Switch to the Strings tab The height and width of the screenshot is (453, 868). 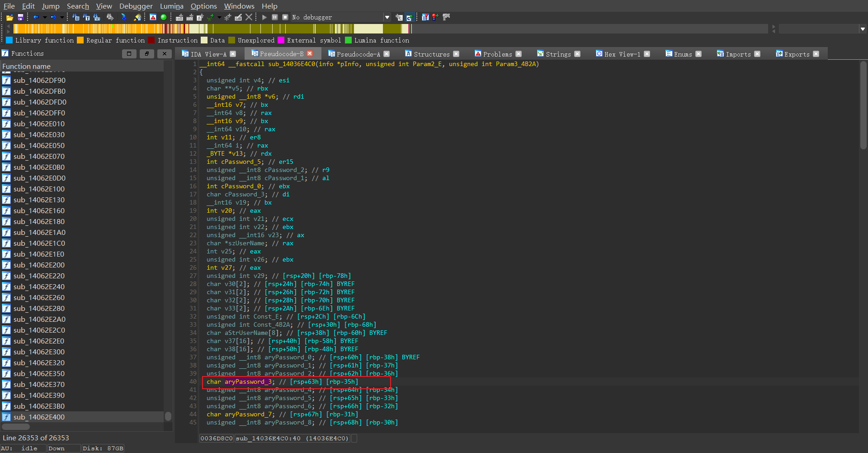[558, 54]
